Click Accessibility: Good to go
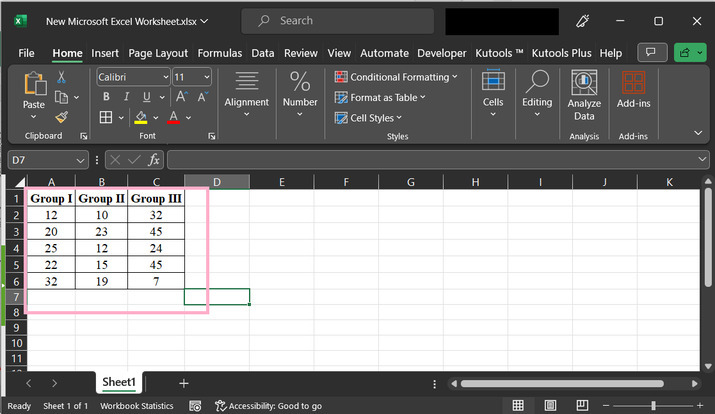This screenshot has height=414, width=715. [269, 406]
